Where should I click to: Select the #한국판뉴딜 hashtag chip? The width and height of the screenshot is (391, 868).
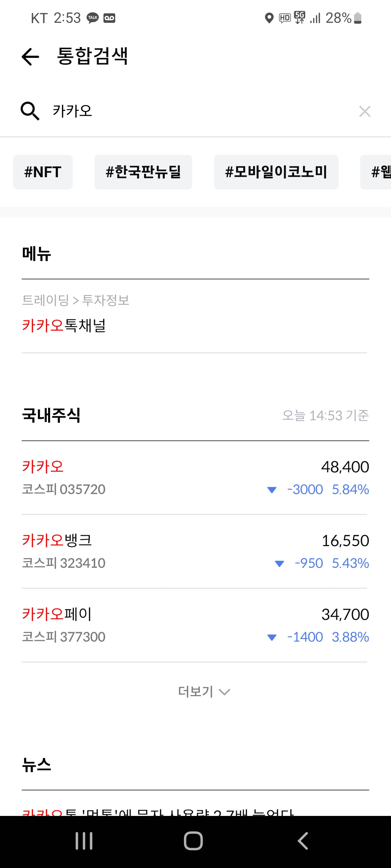pos(143,172)
